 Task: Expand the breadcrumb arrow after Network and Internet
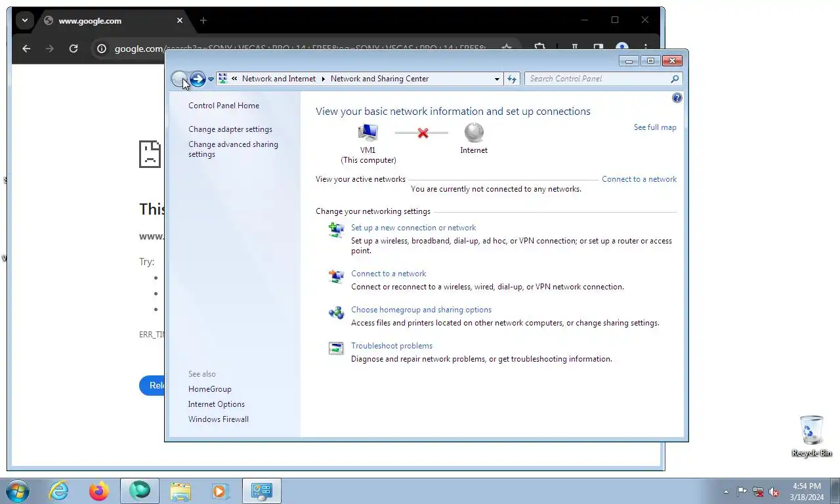[324, 79]
